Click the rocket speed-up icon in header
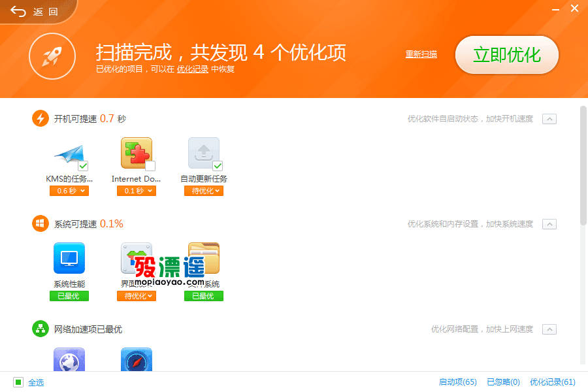Image resolution: width=588 pixels, height=392 pixels. (x=52, y=56)
